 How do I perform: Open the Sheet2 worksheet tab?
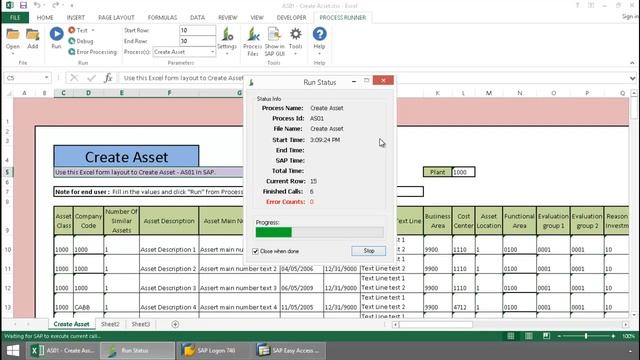(110, 324)
